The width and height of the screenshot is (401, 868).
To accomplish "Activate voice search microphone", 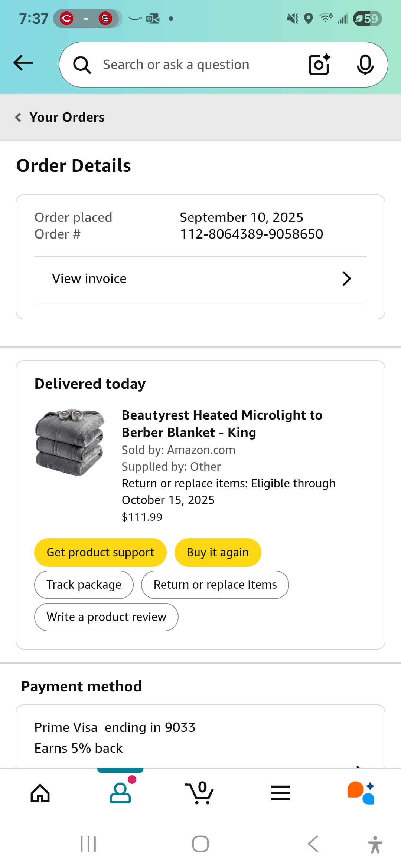I will [365, 65].
